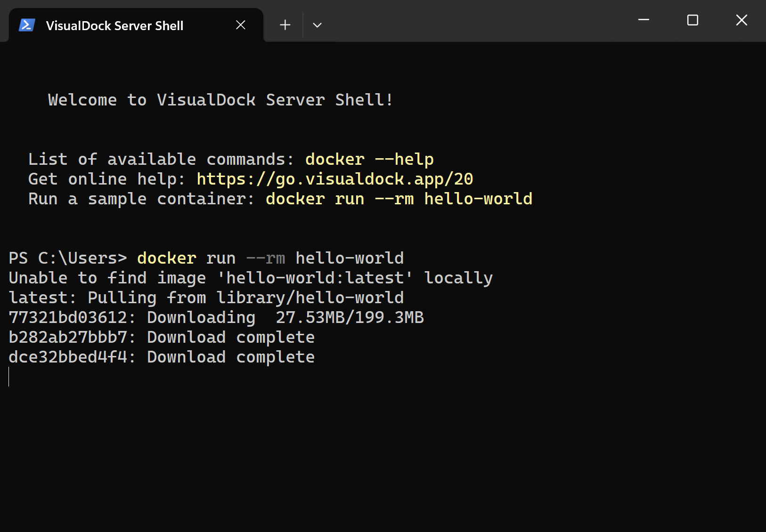Click the yellow 'docker --help' command text
Screen dimensions: 766x532
[369, 159]
